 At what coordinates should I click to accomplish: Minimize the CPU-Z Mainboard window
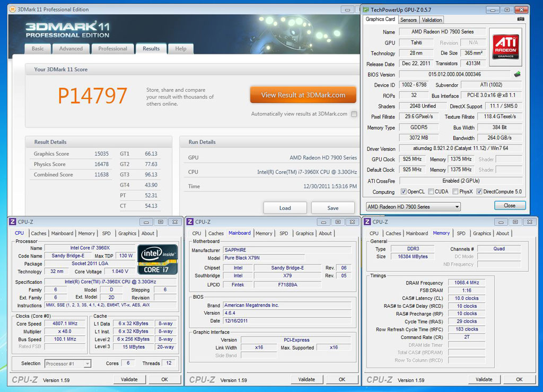323,222
